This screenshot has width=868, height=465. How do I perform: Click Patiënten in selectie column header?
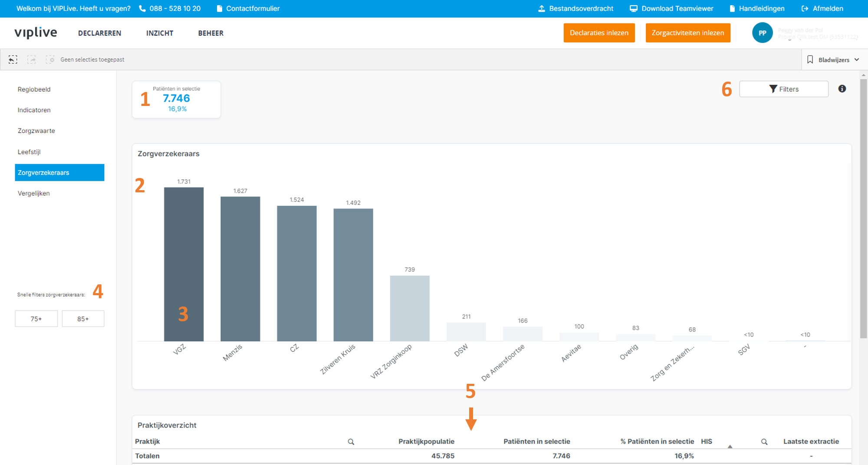537,442
